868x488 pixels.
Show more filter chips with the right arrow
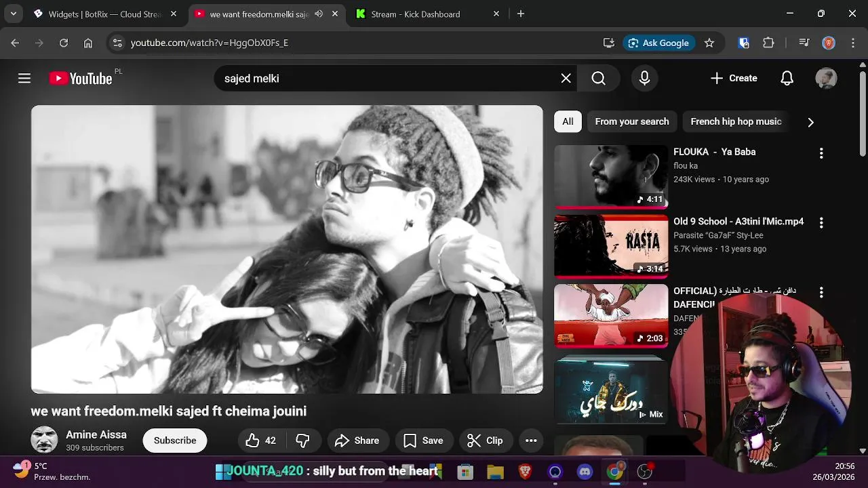coord(810,122)
